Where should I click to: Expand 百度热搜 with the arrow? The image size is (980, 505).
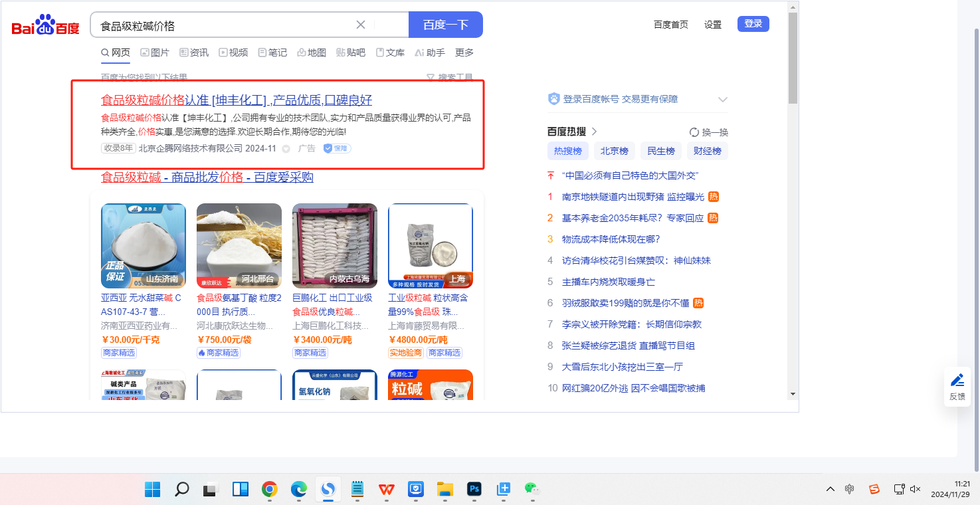coord(594,132)
